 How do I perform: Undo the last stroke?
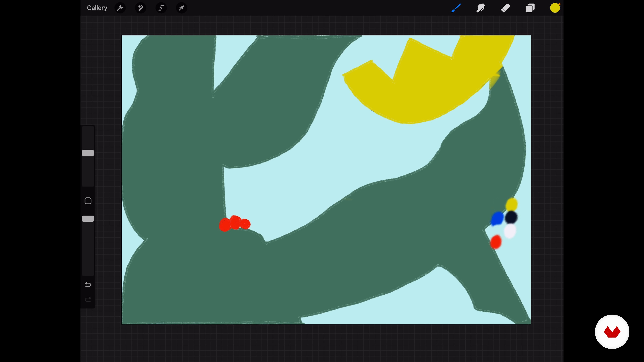(88, 284)
